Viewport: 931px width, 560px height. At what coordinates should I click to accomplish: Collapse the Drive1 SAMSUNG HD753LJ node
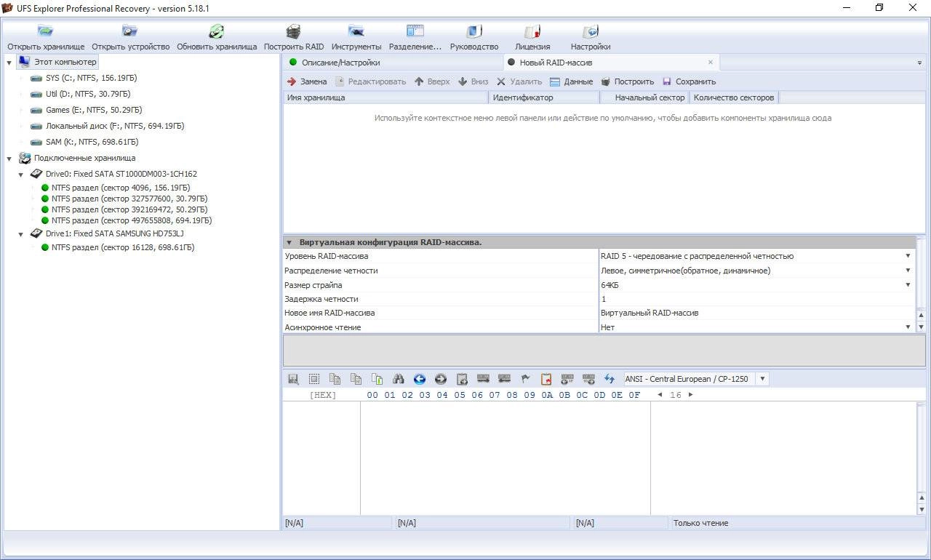[21, 234]
